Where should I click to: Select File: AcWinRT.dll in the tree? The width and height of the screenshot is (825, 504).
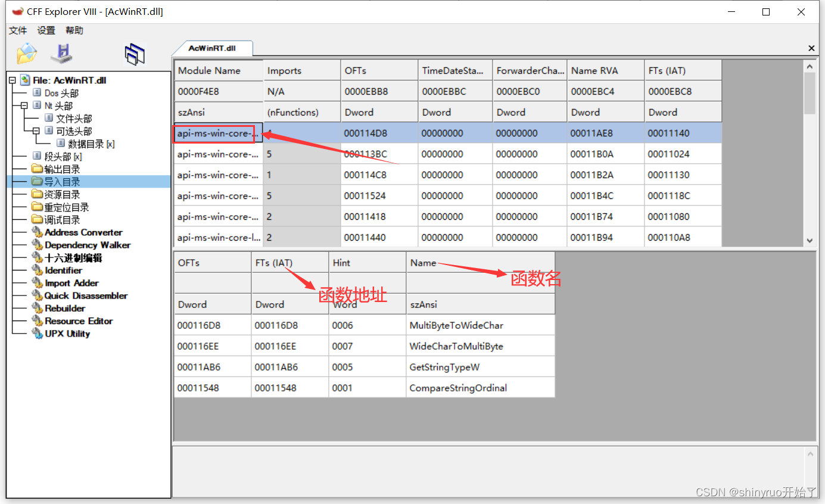(69, 80)
